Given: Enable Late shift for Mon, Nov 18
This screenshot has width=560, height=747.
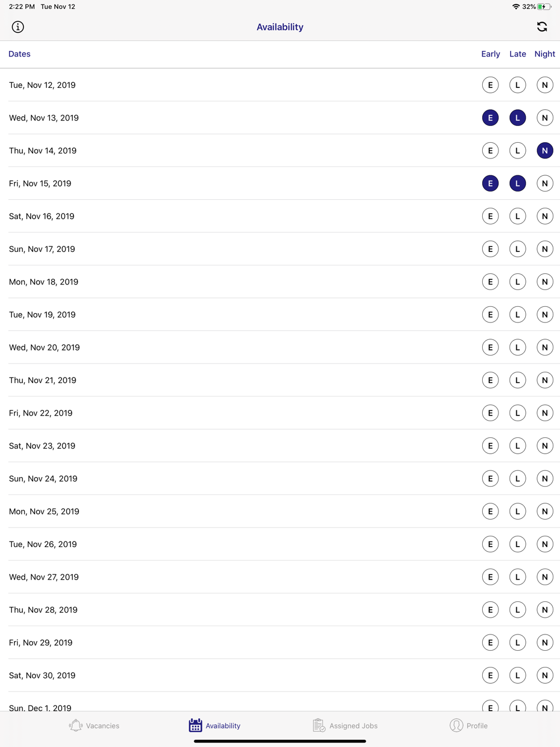Looking at the screenshot, I should [x=517, y=282].
